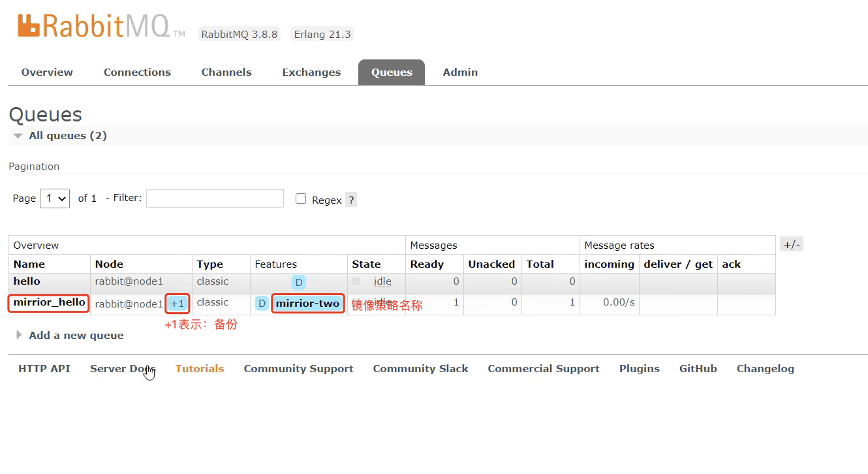Click the +1 mirror badge

click(x=178, y=304)
